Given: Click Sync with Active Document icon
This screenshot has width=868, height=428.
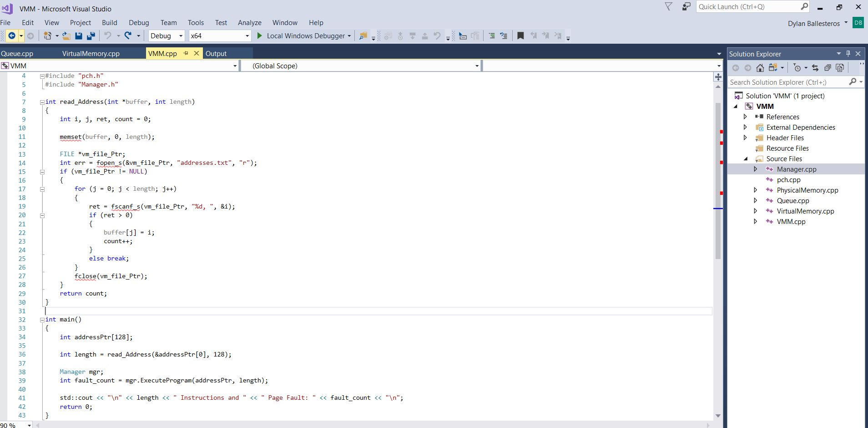Looking at the screenshot, I should [816, 67].
